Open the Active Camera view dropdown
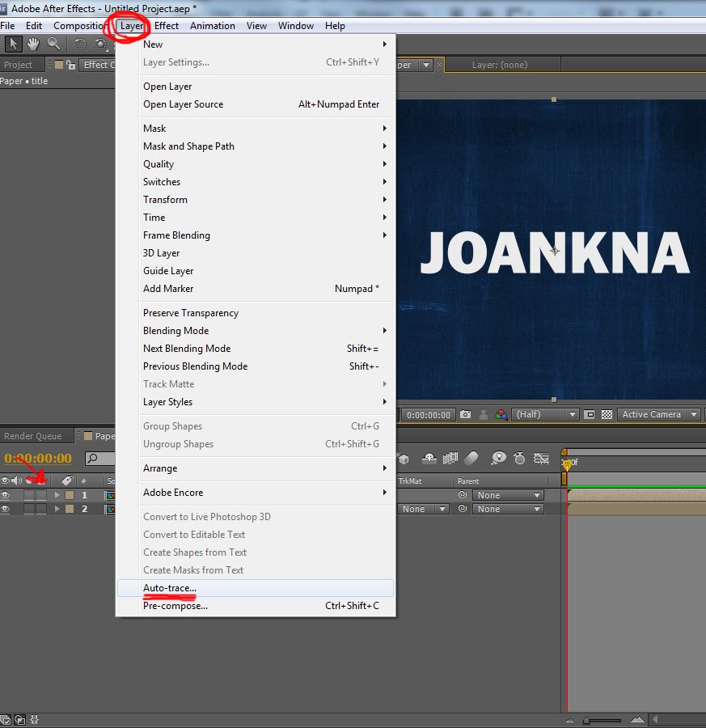Image resolution: width=706 pixels, height=728 pixels. (657, 413)
